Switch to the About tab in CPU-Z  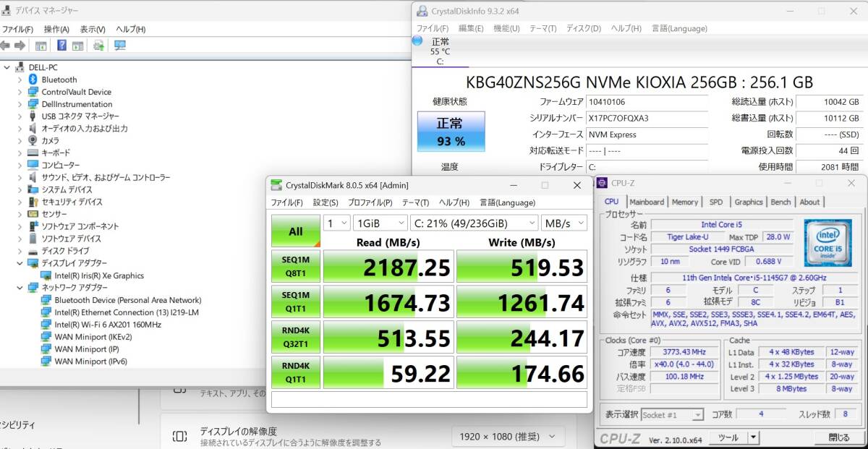point(809,202)
